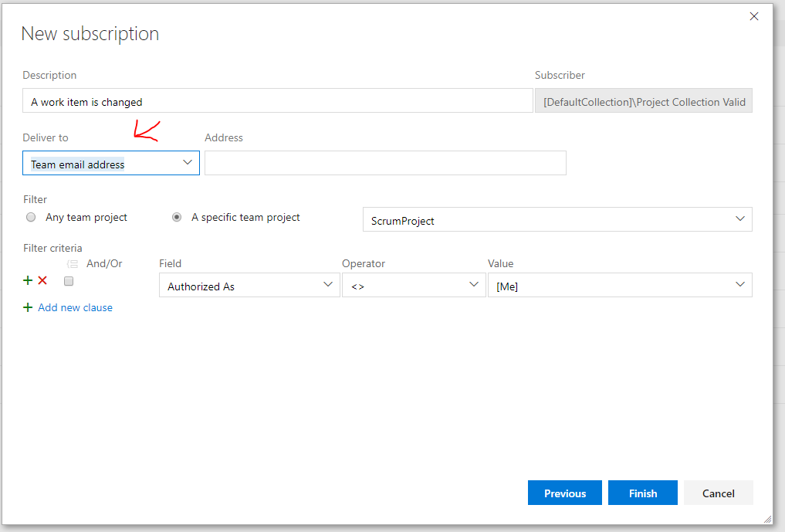Image resolution: width=785 pixels, height=532 pixels.
Task: Select A specific team project option
Action: point(177,218)
